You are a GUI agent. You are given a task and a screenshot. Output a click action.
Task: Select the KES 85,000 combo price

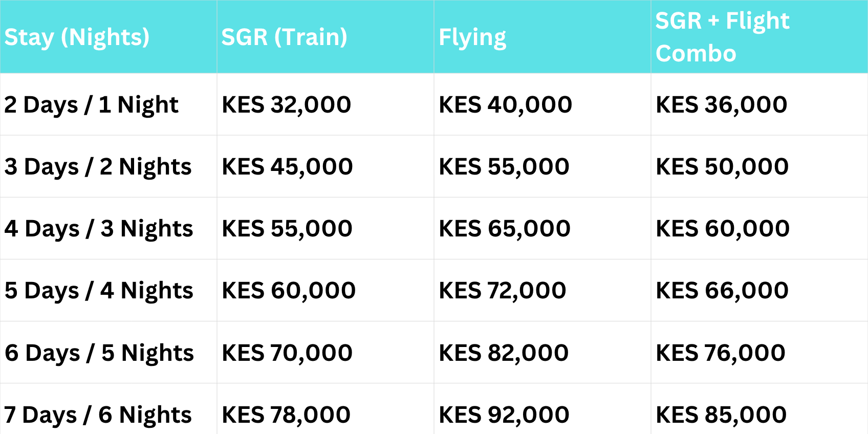(721, 415)
